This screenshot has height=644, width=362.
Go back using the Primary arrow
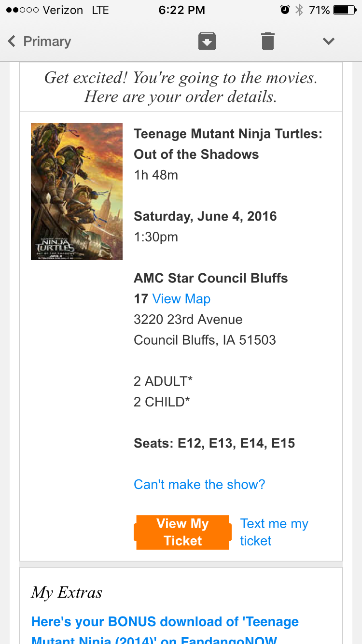pos(12,42)
